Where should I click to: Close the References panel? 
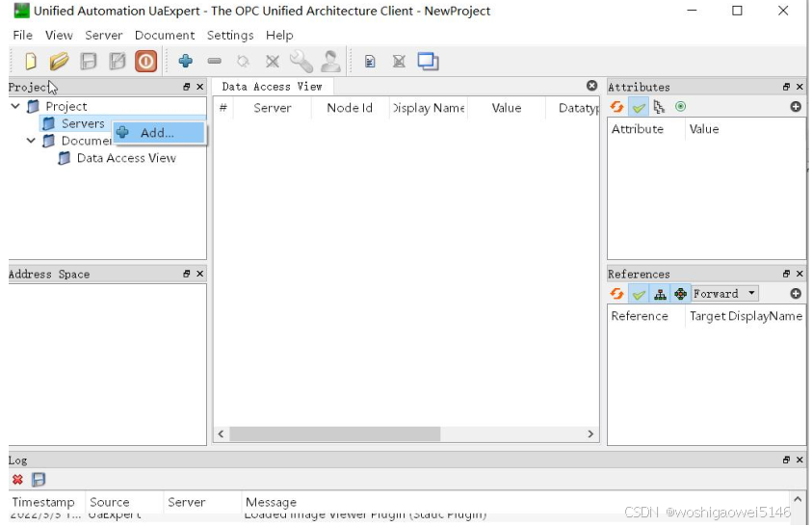coord(799,274)
